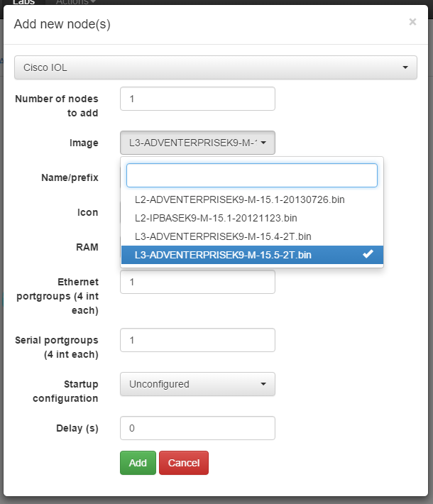Select L2-IPBASEK9-M-15.1-20121123.bin image
The image size is (433, 504).
(x=252, y=218)
